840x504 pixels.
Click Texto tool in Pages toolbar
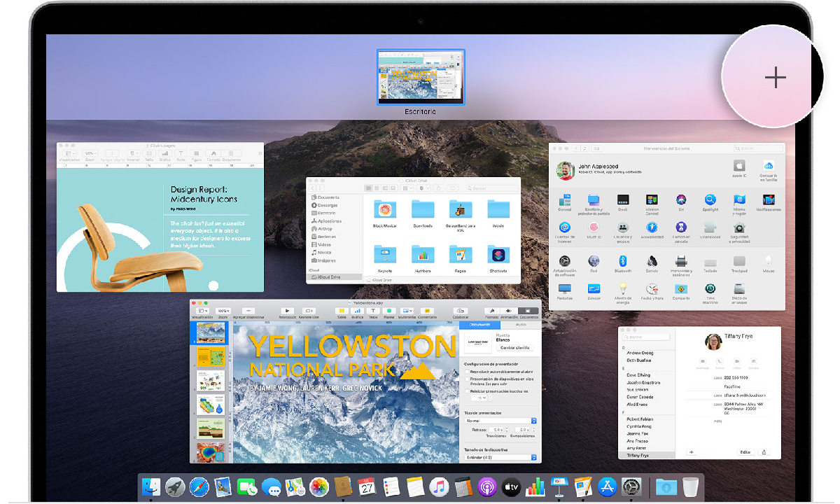181,153
